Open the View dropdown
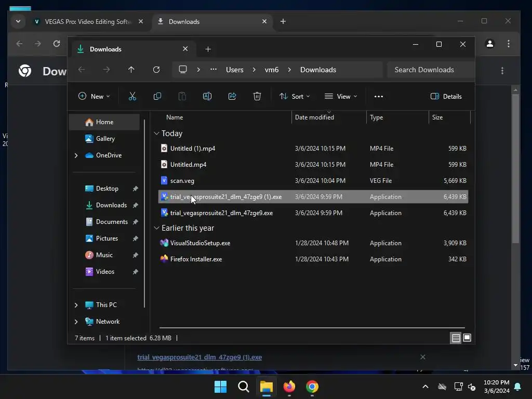The height and width of the screenshot is (399, 532). tap(341, 96)
